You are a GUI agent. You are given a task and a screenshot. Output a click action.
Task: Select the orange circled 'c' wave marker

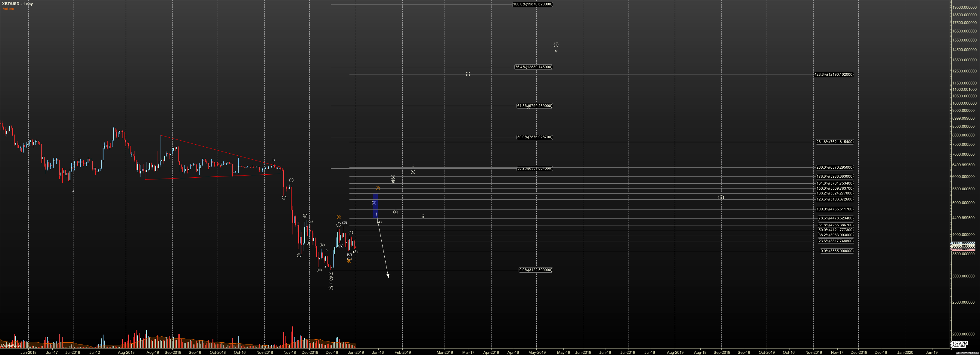(x=378, y=188)
